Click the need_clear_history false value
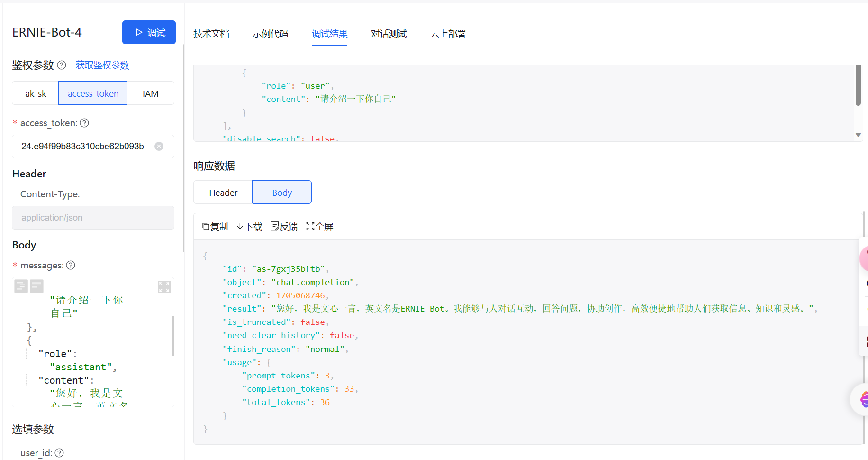This screenshot has width=868, height=460. (x=342, y=335)
